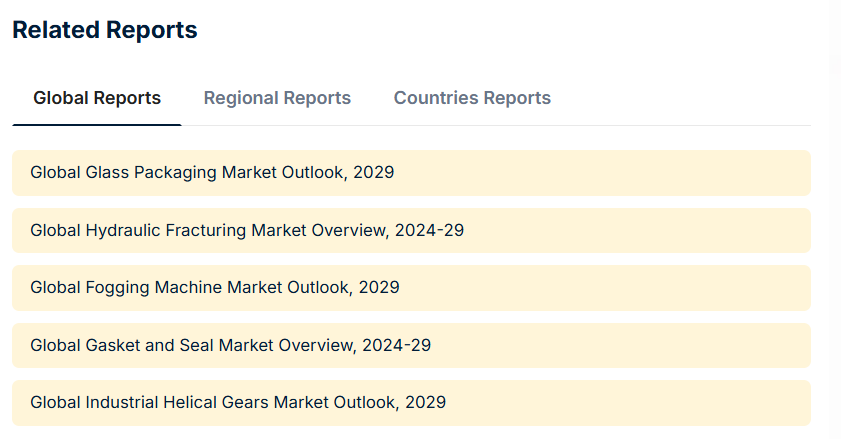The height and width of the screenshot is (439, 841).
Task: Open Global Hydraulic Fracturing Market Overview report
Action: click(246, 230)
